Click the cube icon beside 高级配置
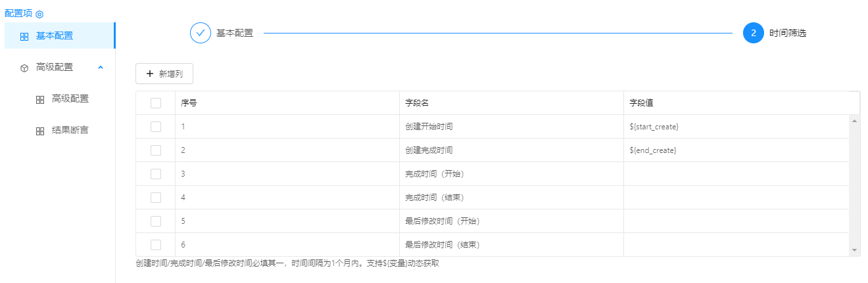This screenshot has width=868, height=283. click(x=24, y=68)
